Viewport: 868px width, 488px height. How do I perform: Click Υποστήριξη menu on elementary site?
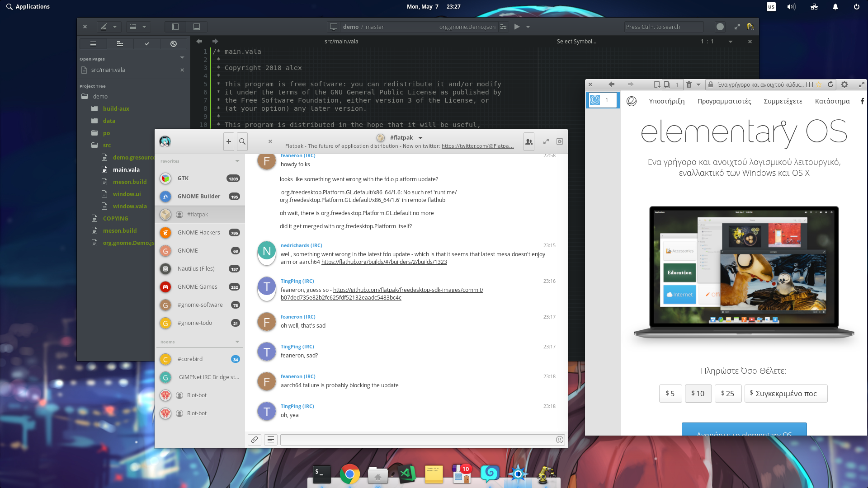(667, 101)
